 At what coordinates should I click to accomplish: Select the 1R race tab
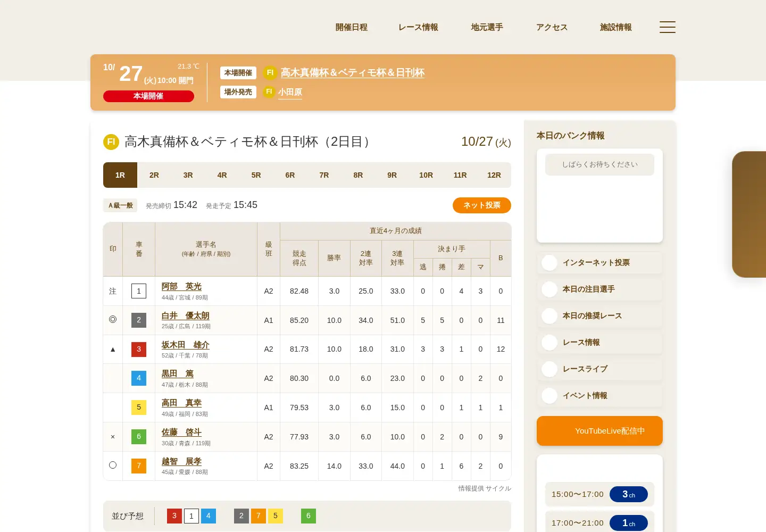point(120,175)
